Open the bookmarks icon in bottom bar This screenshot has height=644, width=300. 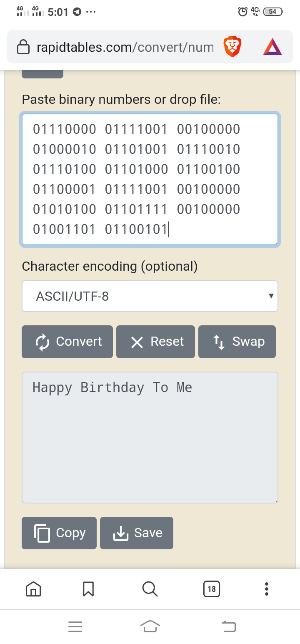pos(88,589)
